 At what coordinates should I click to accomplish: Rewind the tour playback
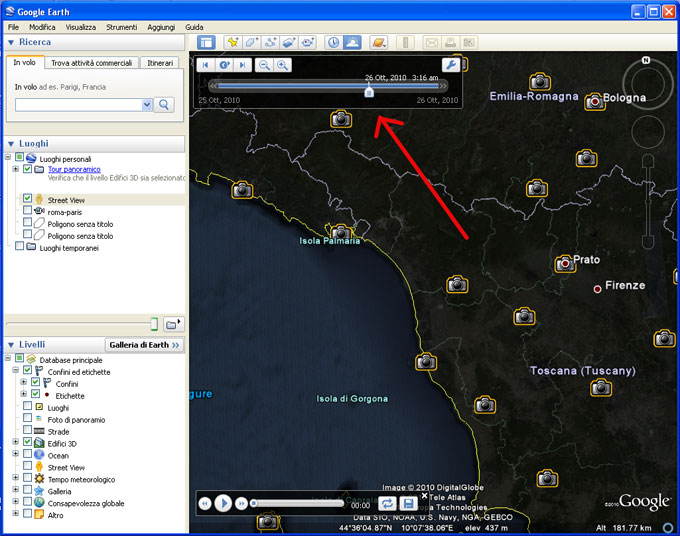coord(205,503)
